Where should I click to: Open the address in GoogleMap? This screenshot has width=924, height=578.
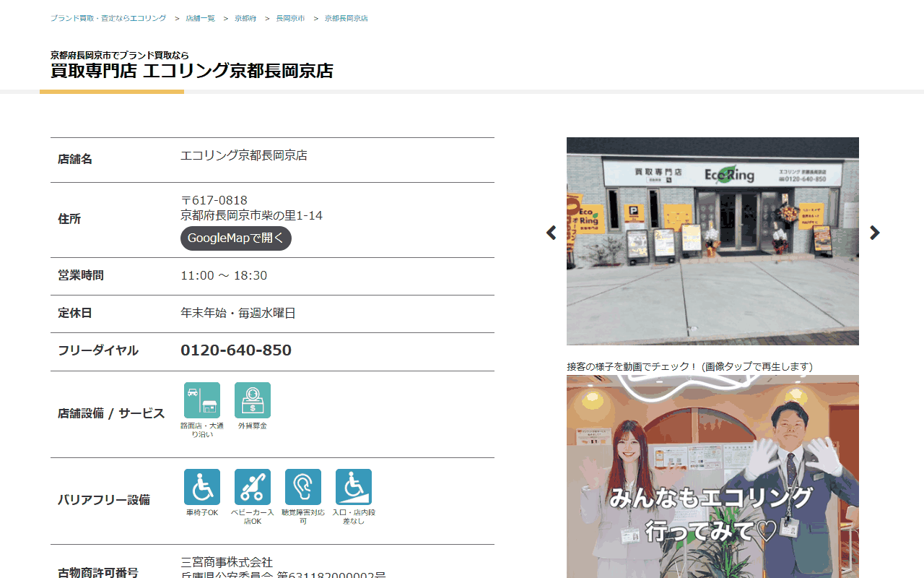pyautogui.click(x=236, y=238)
